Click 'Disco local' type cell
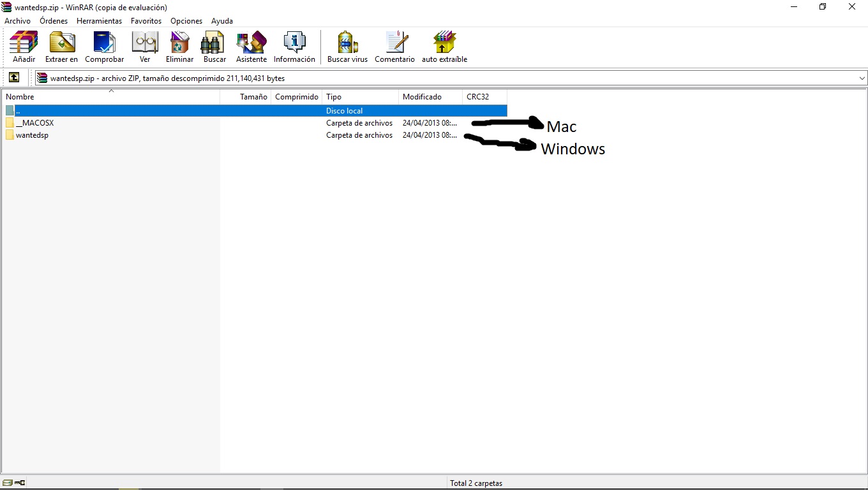Screen dimensions: 868x491 pos(344,110)
